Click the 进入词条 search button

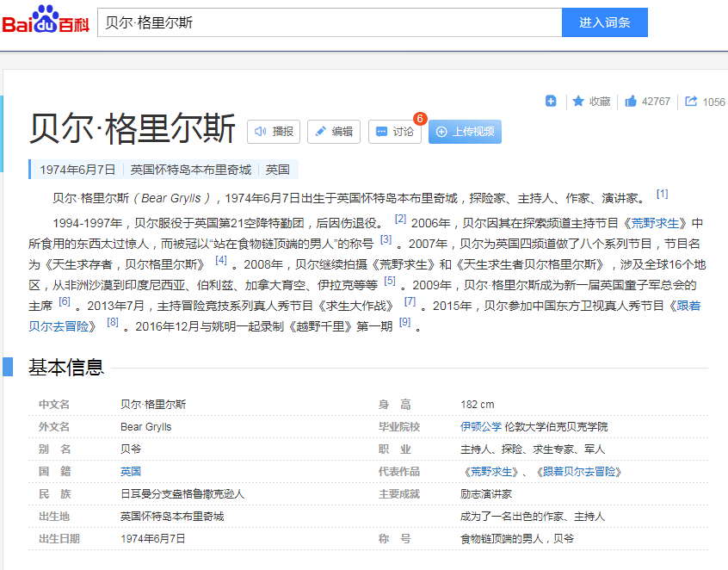pyautogui.click(x=604, y=22)
